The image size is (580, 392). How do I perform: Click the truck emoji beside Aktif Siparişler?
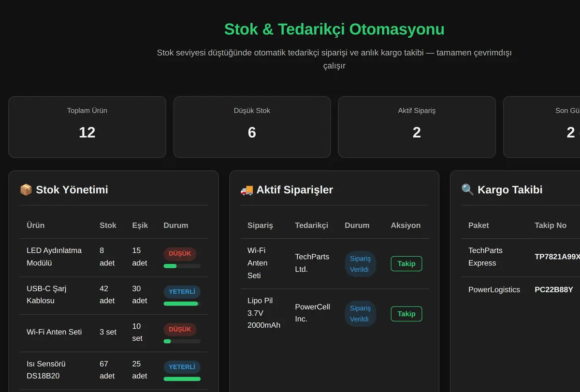pos(246,189)
